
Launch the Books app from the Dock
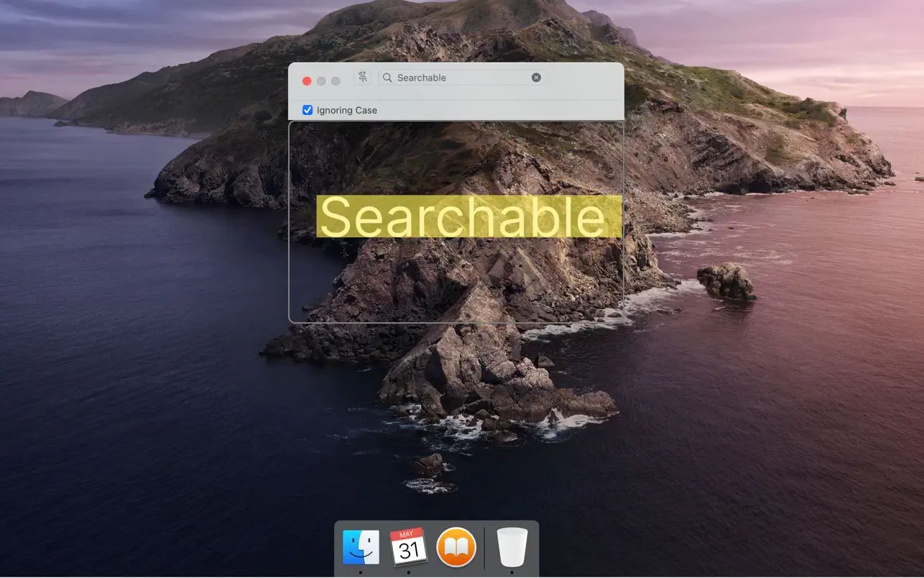456,546
